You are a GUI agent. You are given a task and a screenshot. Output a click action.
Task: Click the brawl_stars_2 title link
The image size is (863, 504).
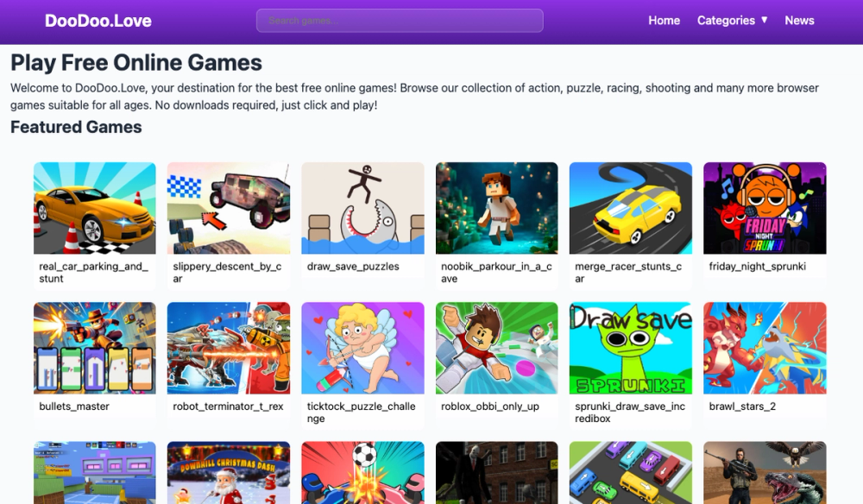coord(742,406)
